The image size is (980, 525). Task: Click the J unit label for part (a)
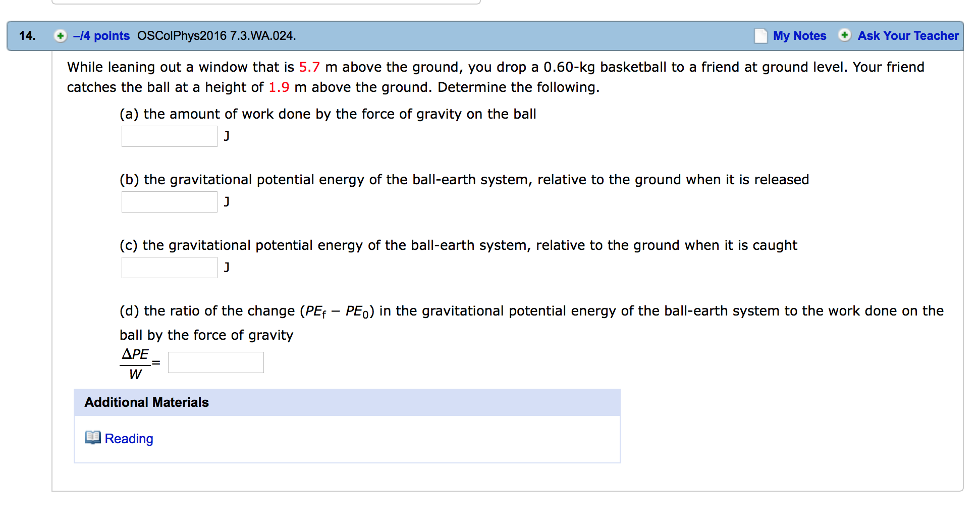pos(227,136)
